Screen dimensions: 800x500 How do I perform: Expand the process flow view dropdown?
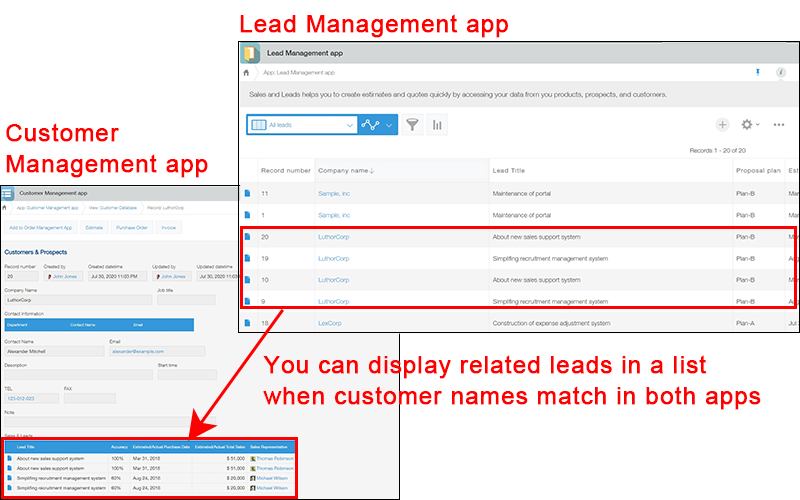[x=389, y=125]
